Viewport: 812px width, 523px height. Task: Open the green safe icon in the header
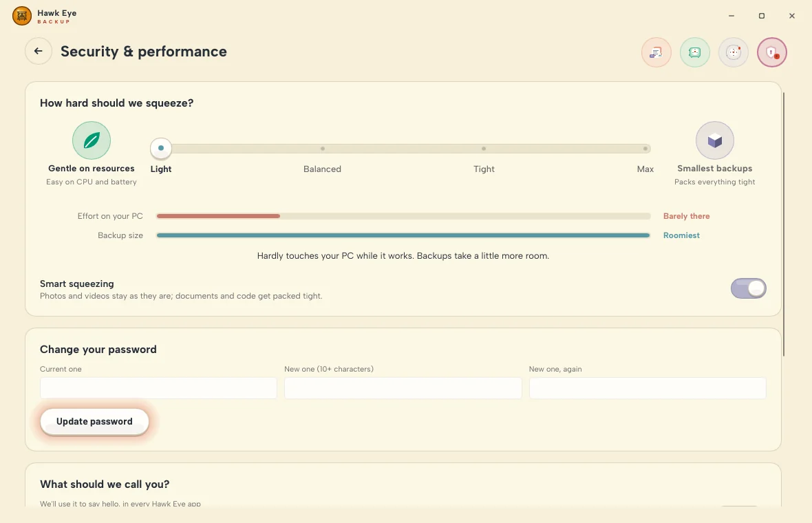click(694, 52)
